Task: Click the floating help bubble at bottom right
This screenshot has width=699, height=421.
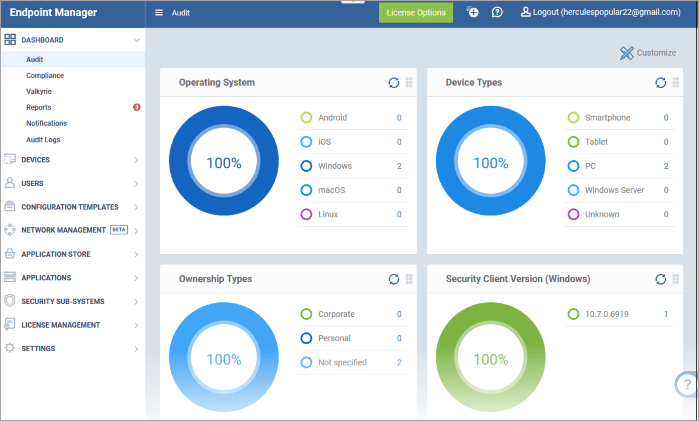Action: coord(686,384)
